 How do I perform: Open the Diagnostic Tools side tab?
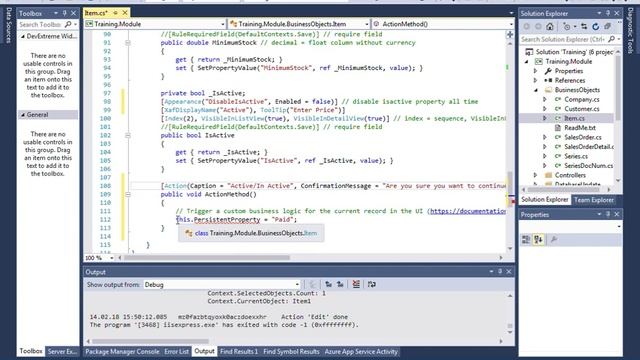630,30
